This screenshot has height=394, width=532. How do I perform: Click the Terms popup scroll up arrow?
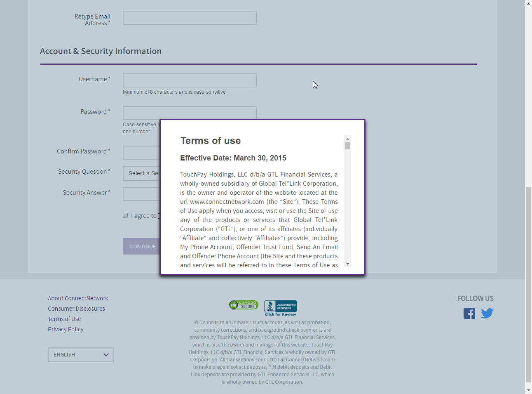(x=347, y=139)
